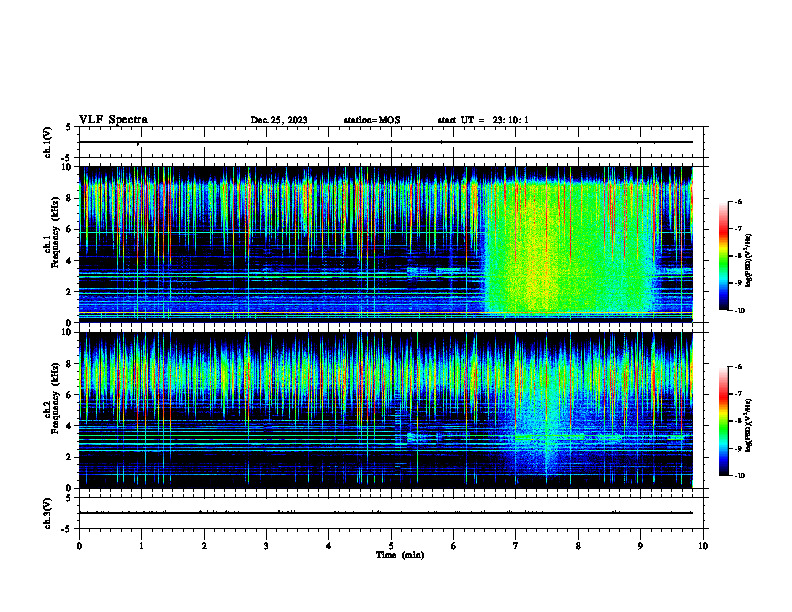The height and width of the screenshot is (612, 792).
Task: Click the -6 label on ch.2 color scale
Action: 738,367
